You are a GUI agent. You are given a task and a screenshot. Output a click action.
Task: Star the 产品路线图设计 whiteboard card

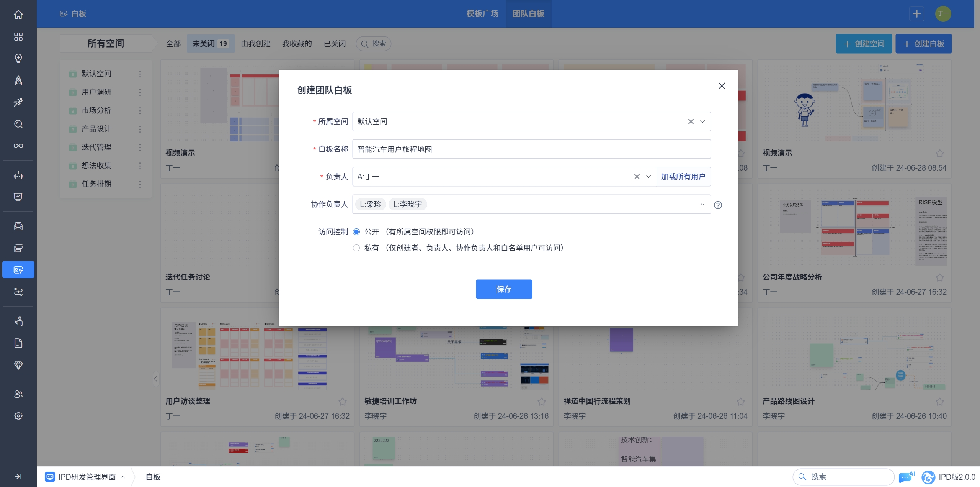click(939, 402)
